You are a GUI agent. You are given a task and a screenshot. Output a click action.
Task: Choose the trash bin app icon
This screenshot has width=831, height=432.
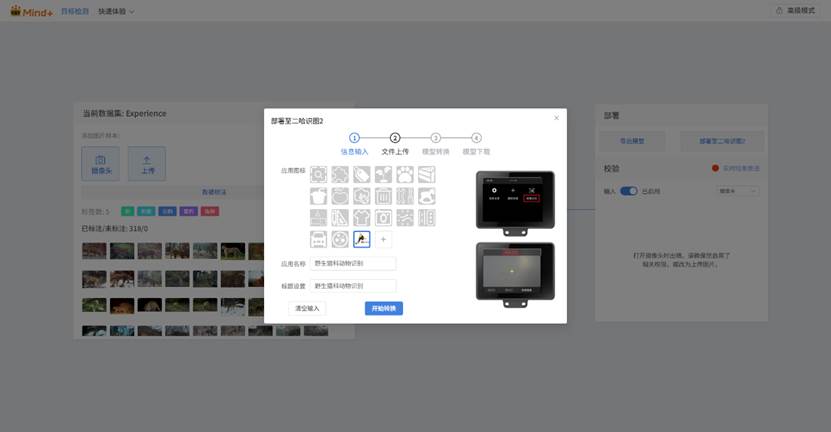[x=383, y=196]
